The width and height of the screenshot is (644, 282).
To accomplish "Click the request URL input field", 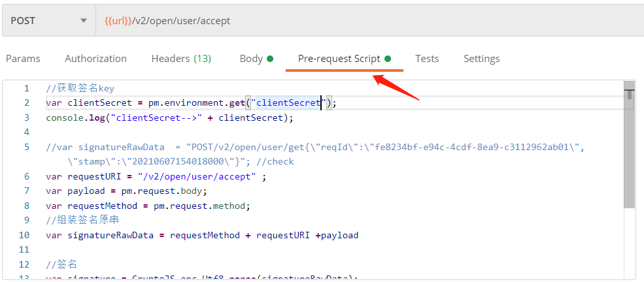I will pos(369,20).
